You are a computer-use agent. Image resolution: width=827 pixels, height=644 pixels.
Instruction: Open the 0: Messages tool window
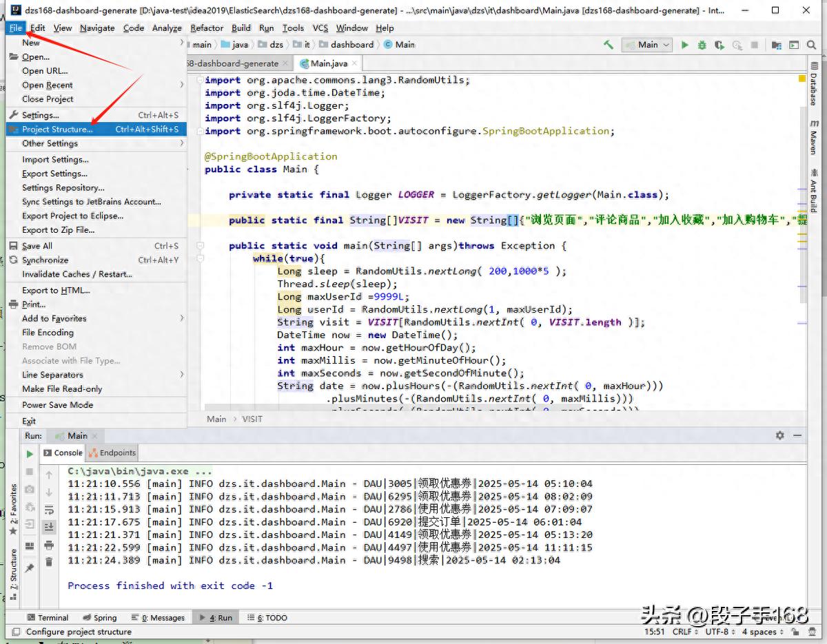[158, 618]
